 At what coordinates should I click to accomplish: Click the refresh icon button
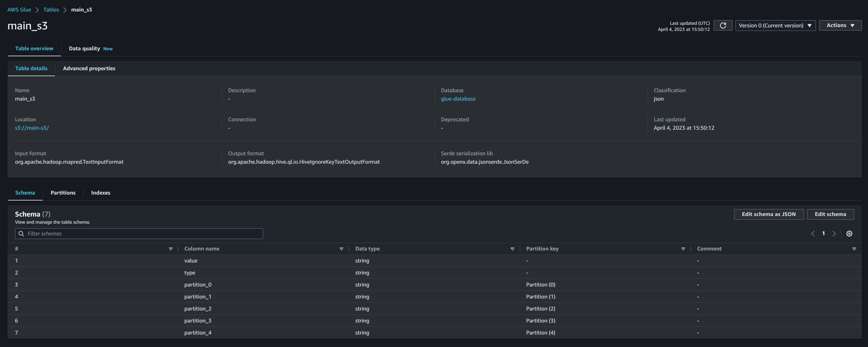click(x=723, y=26)
